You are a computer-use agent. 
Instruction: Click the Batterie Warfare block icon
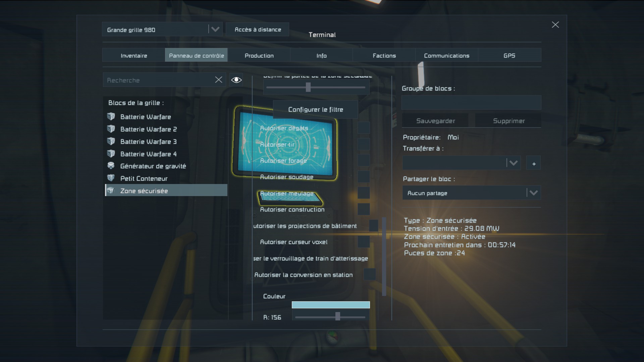coord(111,117)
